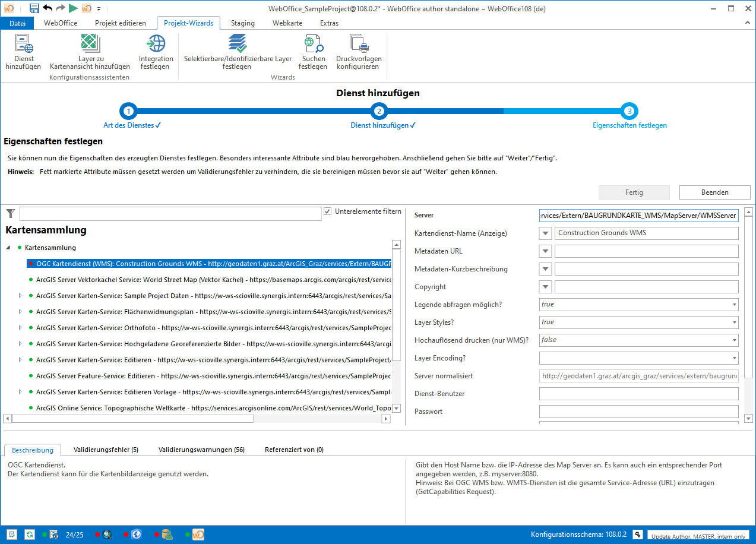
Task: Collapse the Kartensammlung root node
Action: coord(9,248)
